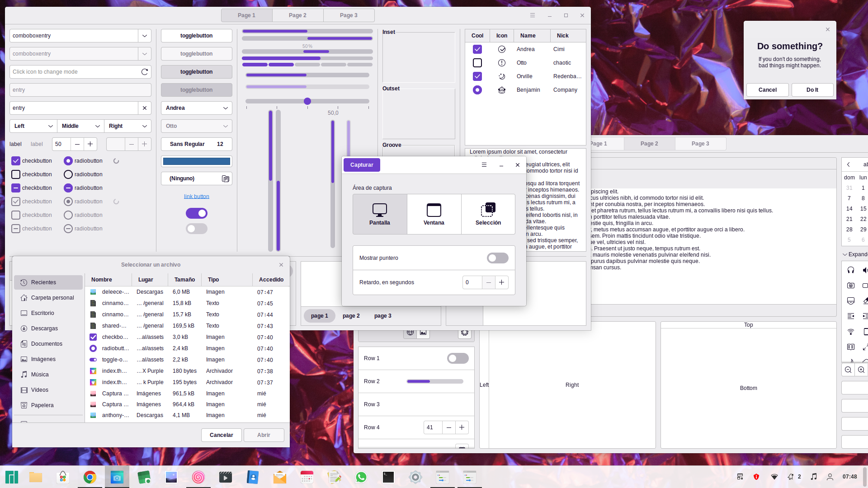Select the second radiobutton (unselected)

68,174
